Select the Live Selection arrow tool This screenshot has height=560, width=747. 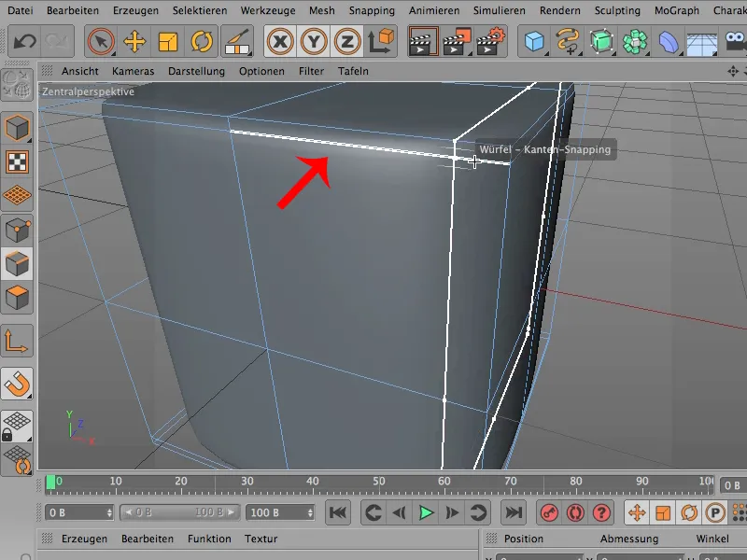101,41
